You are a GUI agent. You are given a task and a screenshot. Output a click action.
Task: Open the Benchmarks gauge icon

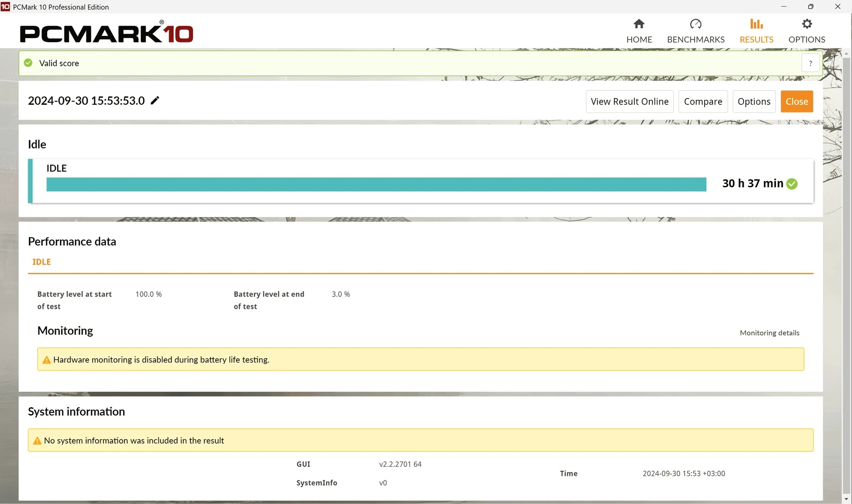[695, 24]
